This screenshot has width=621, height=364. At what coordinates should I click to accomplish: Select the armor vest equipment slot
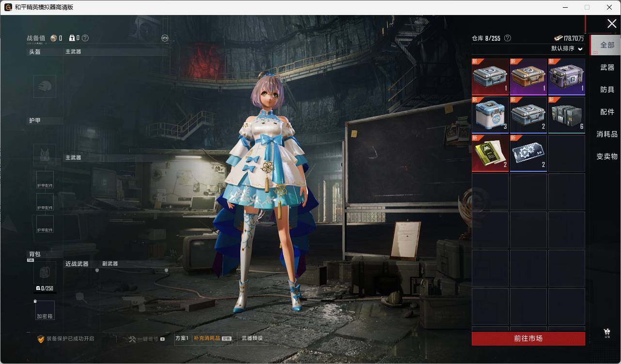(x=45, y=155)
